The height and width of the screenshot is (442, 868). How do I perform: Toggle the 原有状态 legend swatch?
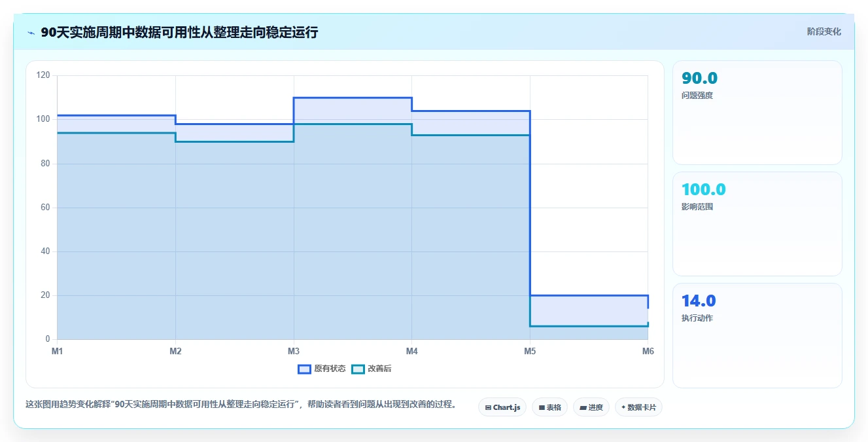[304, 369]
